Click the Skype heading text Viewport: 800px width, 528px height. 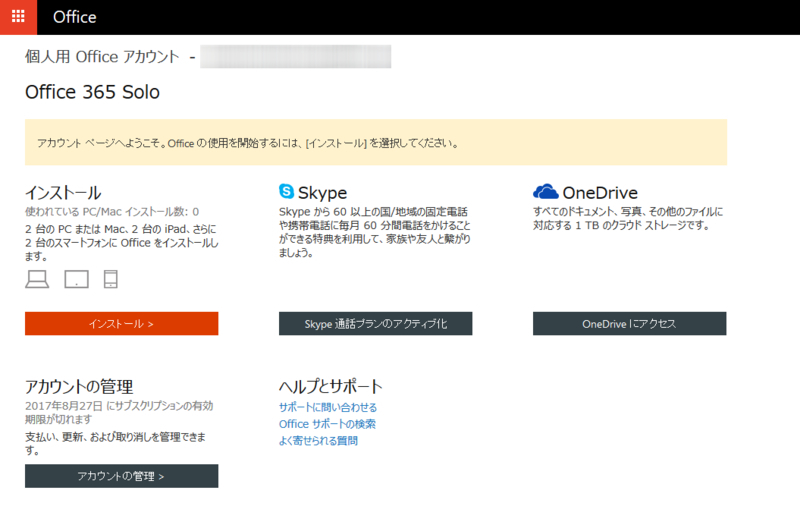322,193
